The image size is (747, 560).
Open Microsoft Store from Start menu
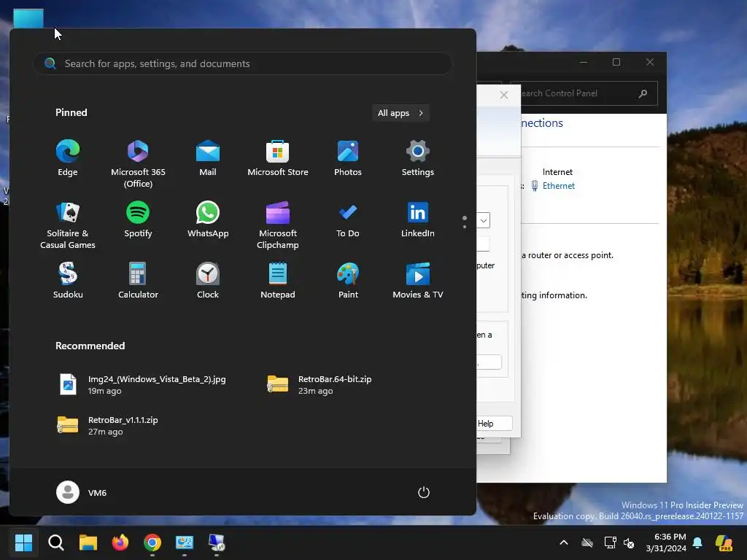[x=278, y=158]
